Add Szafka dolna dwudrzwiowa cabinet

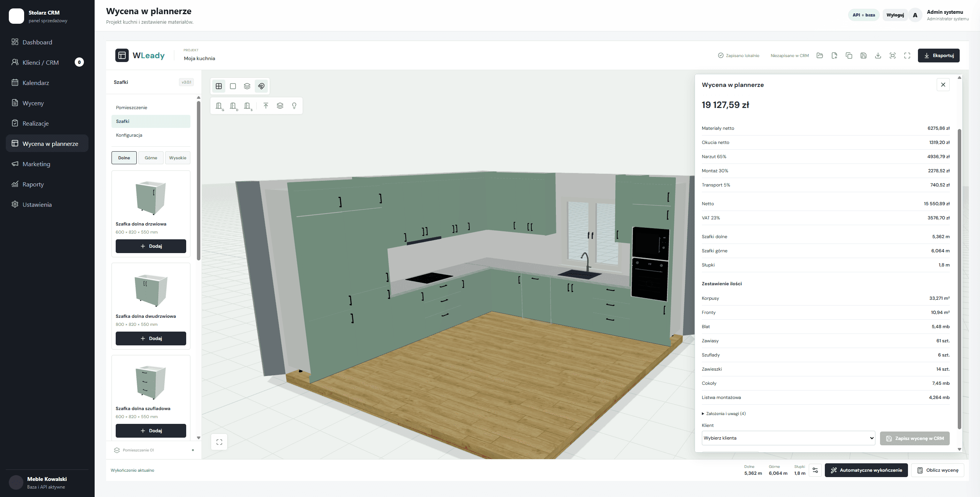pos(151,338)
